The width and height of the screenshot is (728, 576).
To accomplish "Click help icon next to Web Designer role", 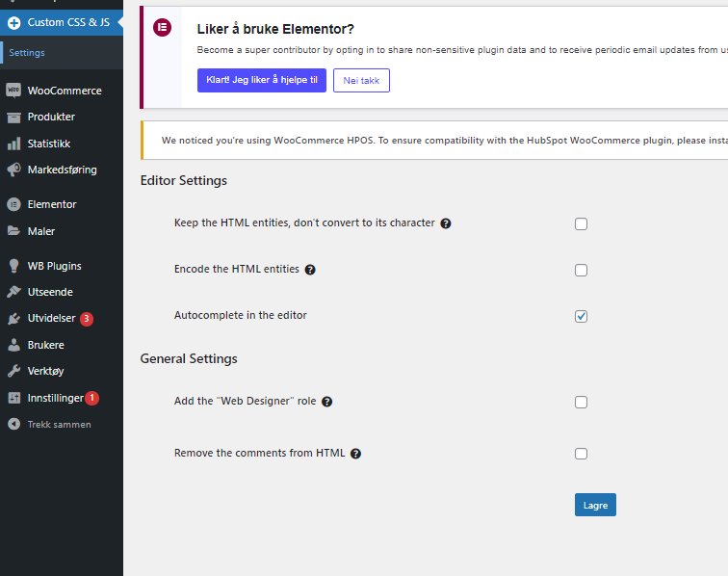I will click(x=326, y=402).
